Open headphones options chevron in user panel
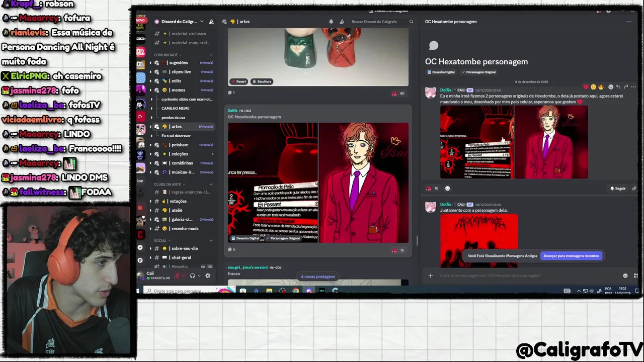This screenshot has height=362, width=644. click(x=199, y=276)
